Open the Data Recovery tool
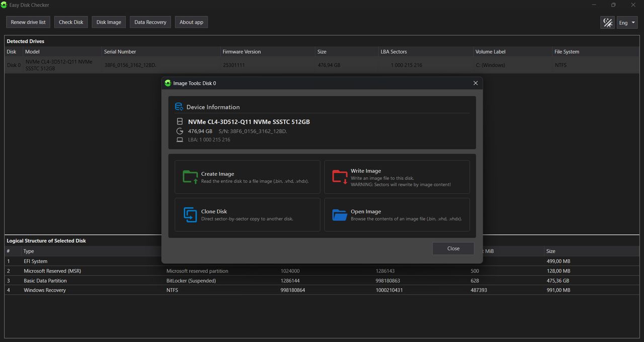 (x=150, y=22)
